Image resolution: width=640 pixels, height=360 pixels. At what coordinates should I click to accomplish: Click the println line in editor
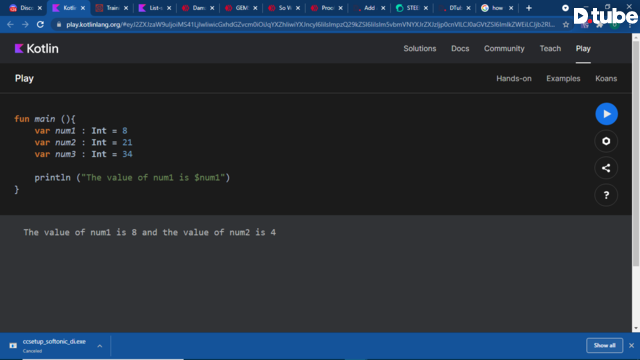(132, 178)
